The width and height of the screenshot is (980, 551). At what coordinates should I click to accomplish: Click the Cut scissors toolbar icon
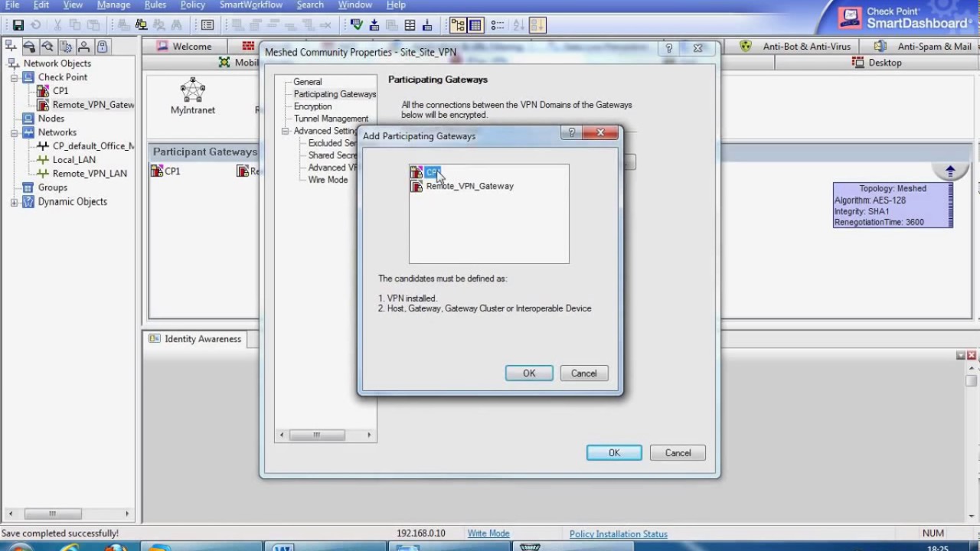tap(57, 25)
